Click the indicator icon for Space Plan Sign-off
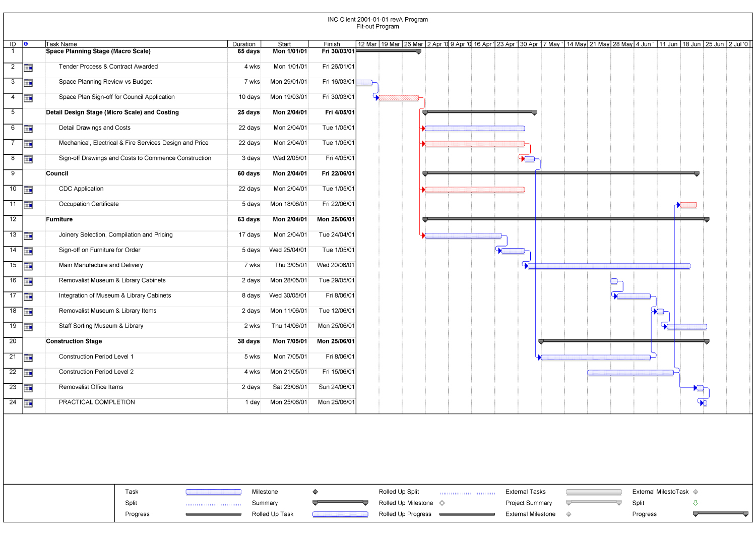 click(28, 98)
